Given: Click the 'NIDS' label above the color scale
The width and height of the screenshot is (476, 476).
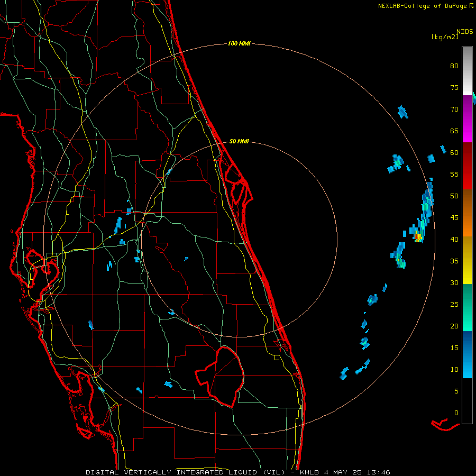Looking at the screenshot, I should point(464,32).
